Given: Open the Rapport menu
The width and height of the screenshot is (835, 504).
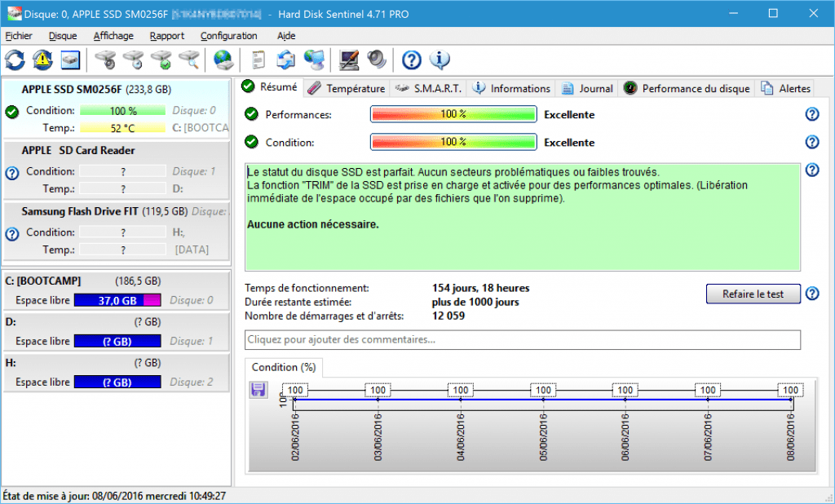Looking at the screenshot, I should [x=167, y=36].
